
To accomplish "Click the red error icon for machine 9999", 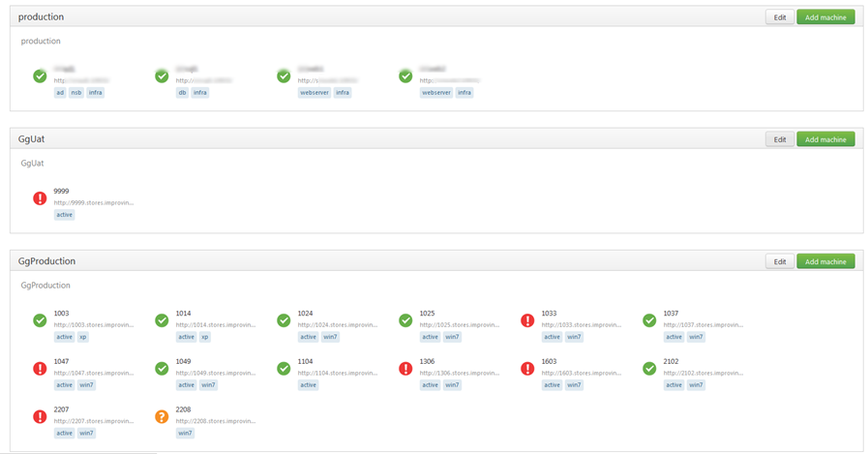I will point(40,198).
